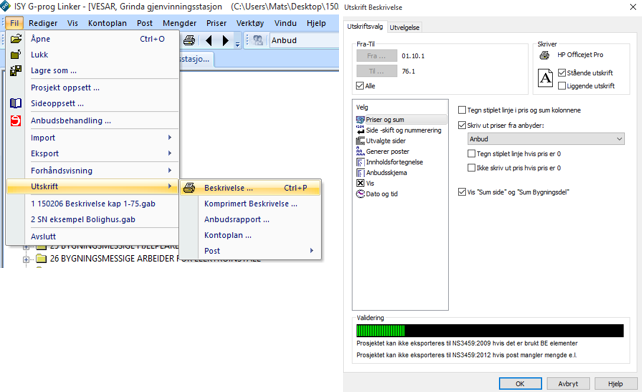Click the printer icon in the toolbar
The width and height of the screenshot is (642, 392).
click(x=189, y=40)
